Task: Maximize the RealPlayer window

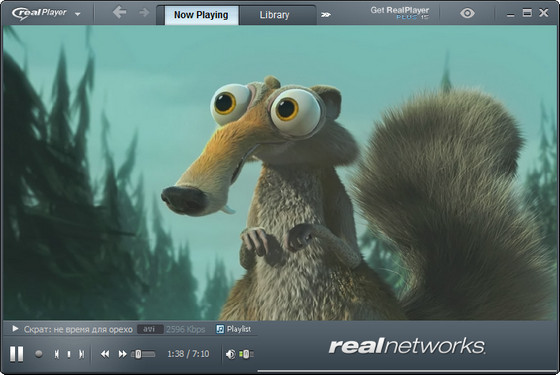Action: (x=527, y=13)
